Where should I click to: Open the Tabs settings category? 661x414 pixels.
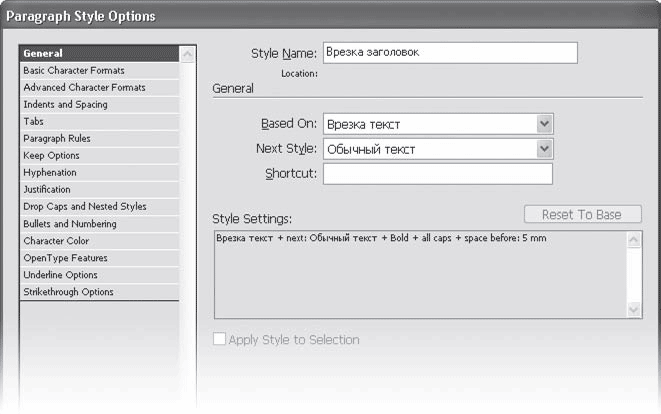coord(34,122)
